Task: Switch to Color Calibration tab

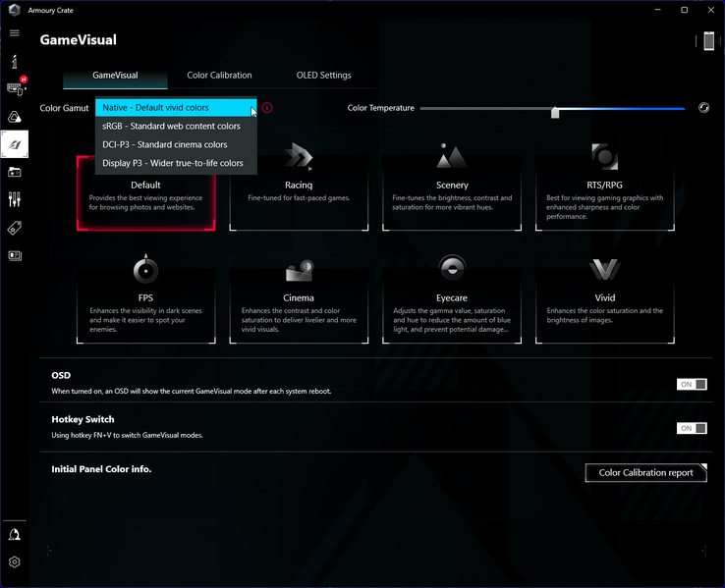Action: [x=219, y=76]
